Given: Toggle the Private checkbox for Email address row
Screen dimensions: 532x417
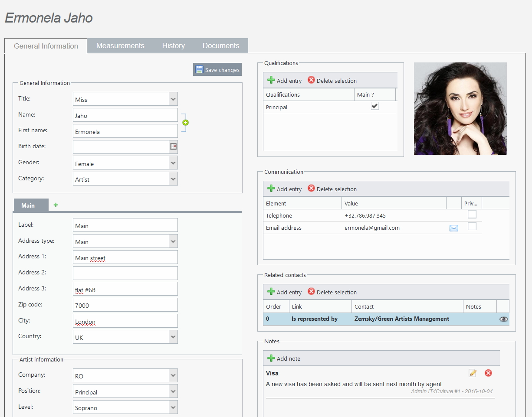Looking at the screenshot, I should (x=472, y=226).
